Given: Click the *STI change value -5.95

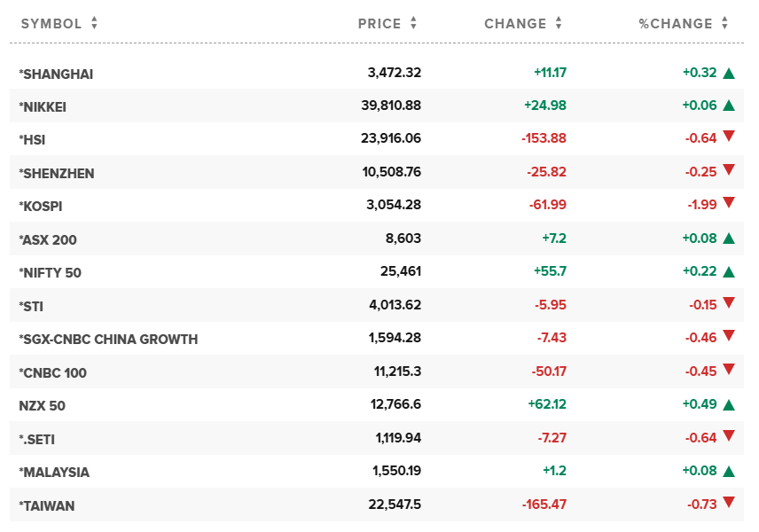Looking at the screenshot, I should tap(550, 305).
